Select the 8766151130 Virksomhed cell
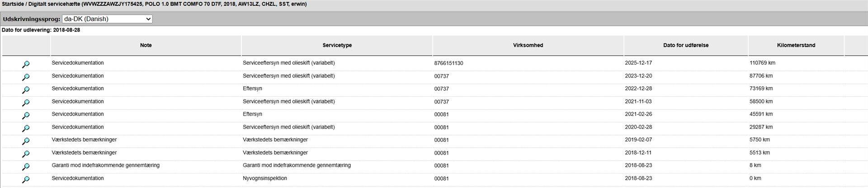 (x=448, y=63)
